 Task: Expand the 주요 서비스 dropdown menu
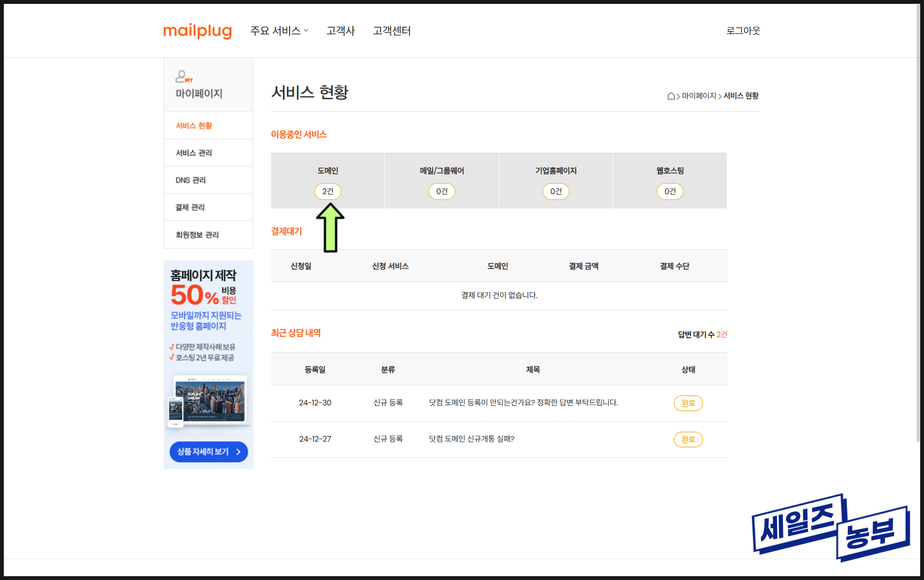tap(279, 31)
